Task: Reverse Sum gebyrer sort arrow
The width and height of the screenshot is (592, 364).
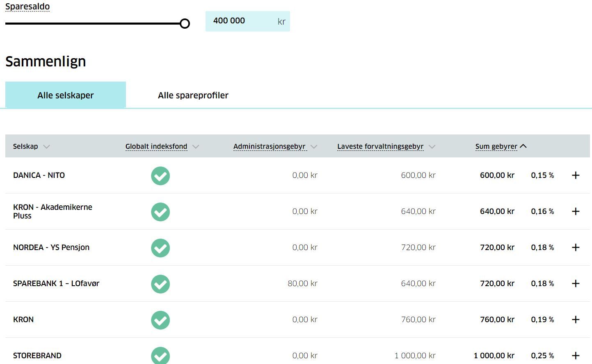Action: click(x=523, y=146)
